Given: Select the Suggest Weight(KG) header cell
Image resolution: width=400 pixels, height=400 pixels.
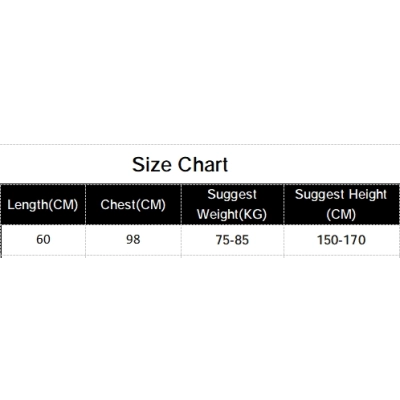Looking at the screenshot, I should click(x=232, y=204).
